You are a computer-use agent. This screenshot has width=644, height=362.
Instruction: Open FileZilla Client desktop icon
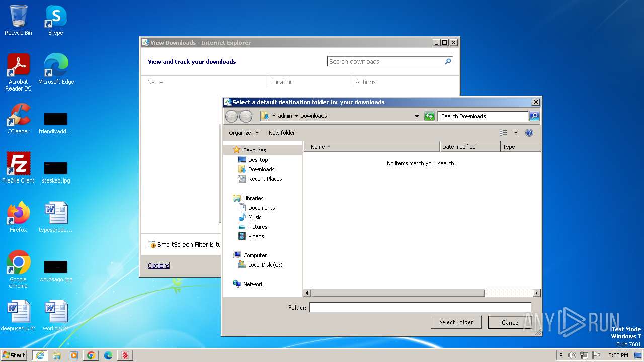(18, 168)
